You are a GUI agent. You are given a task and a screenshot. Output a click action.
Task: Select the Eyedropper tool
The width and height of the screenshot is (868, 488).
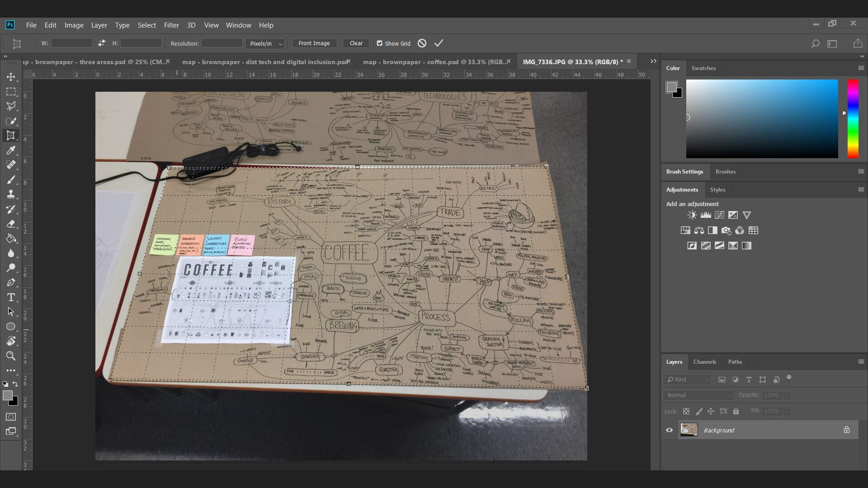pyautogui.click(x=11, y=150)
